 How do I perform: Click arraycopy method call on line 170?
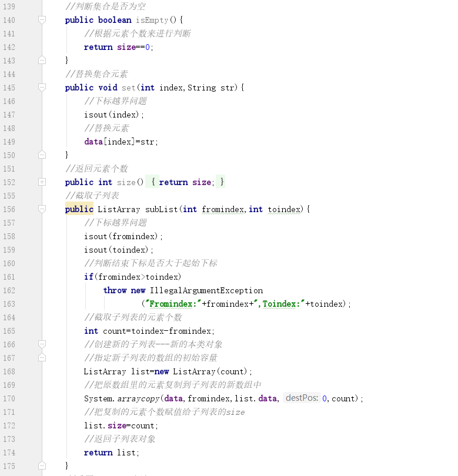139,398
